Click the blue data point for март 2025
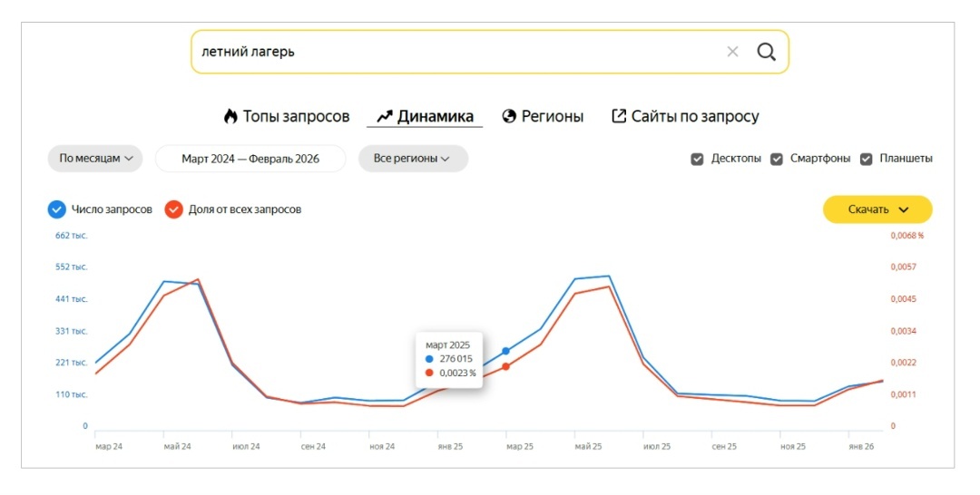Screen dimensions: 980x495 coord(505,351)
